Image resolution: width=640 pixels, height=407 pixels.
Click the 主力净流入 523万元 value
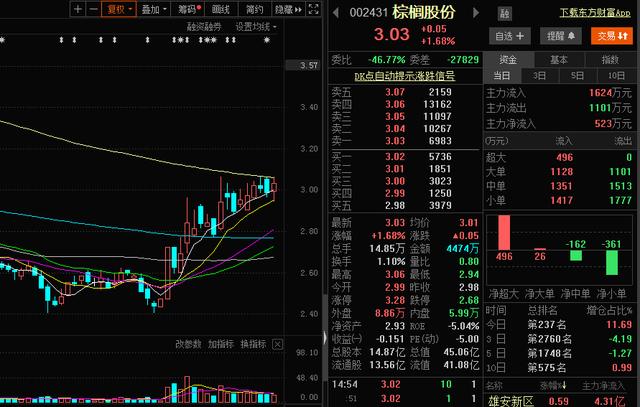pos(613,124)
